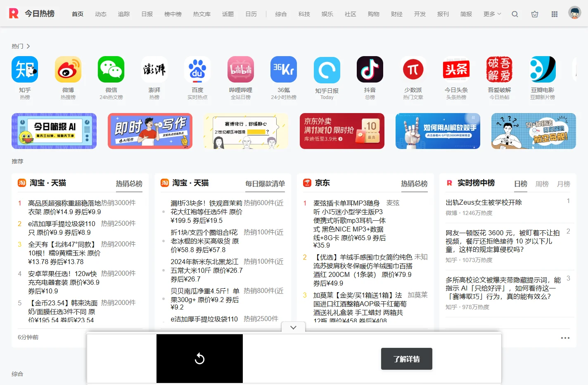Image resolution: width=588 pixels, height=385 pixels.
Task: Open the search magnifier icon
Action: coord(515,14)
